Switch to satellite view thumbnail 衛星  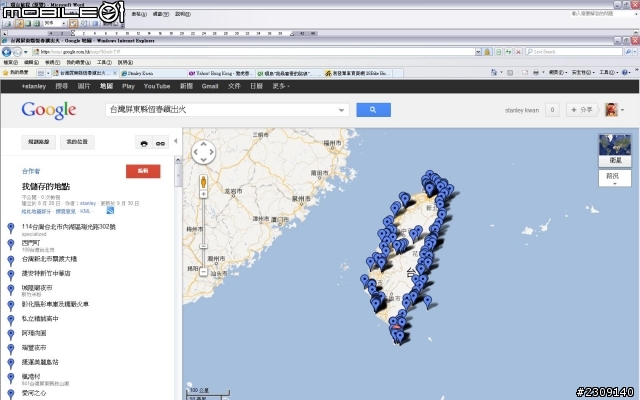click(615, 150)
